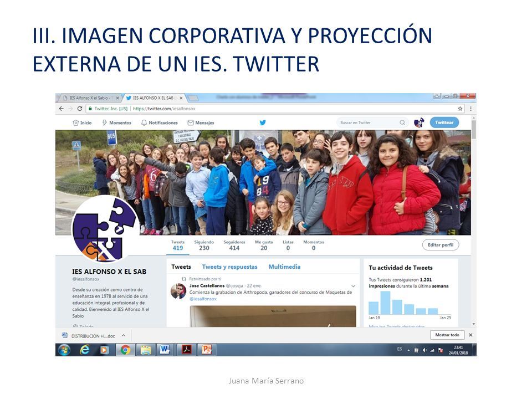This screenshot has width=532, height=399.
Task: Click Listas 0 counter
Action: tap(288, 245)
